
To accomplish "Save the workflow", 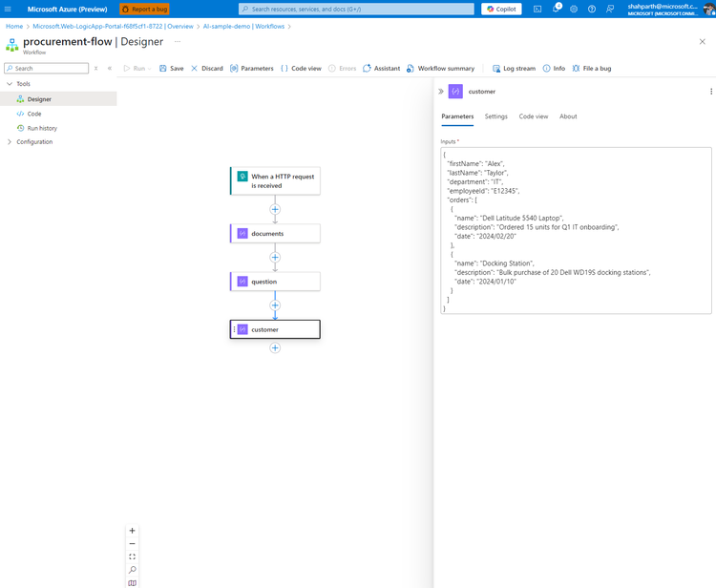I will [x=171, y=69].
